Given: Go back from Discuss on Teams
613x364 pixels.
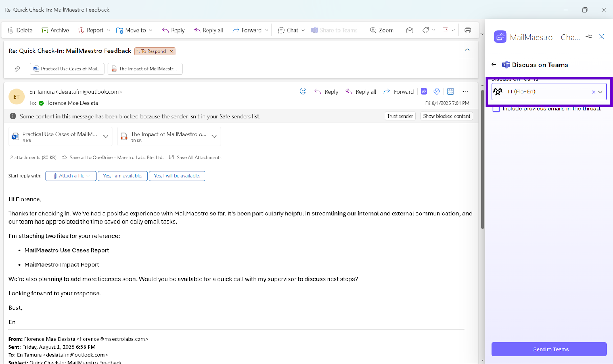Looking at the screenshot, I should click(x=494, y=65).
